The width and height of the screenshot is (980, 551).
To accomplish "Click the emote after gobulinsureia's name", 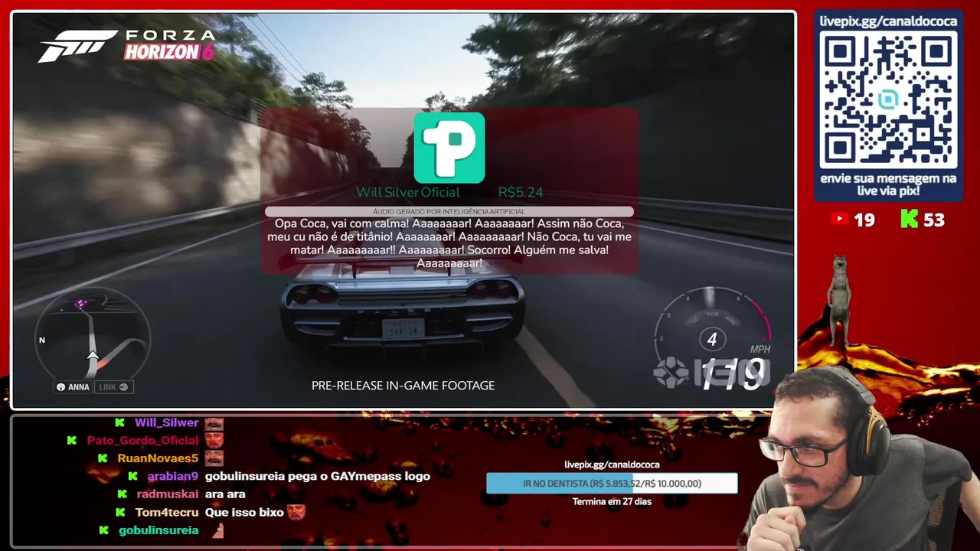I will pos(218,530).
